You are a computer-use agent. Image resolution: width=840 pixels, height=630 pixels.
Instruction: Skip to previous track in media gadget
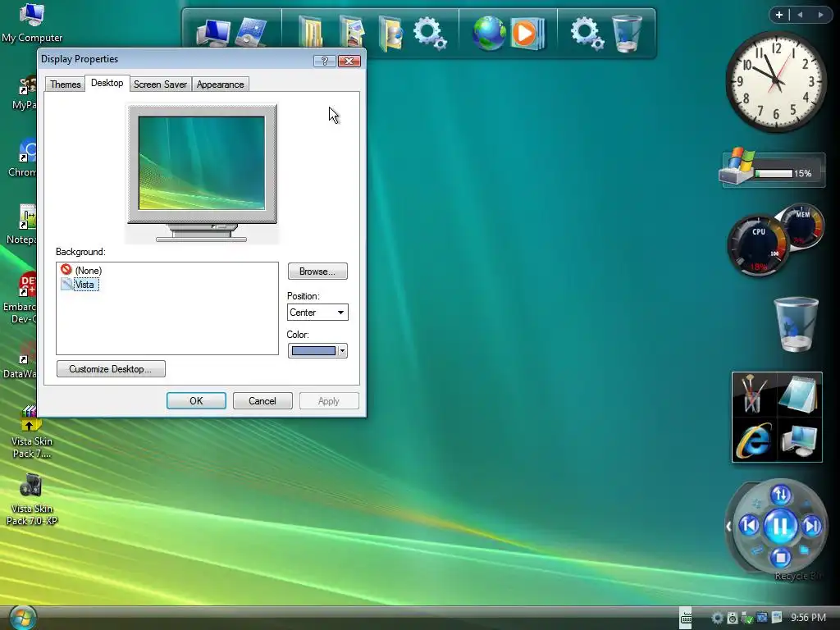[750, 526]
